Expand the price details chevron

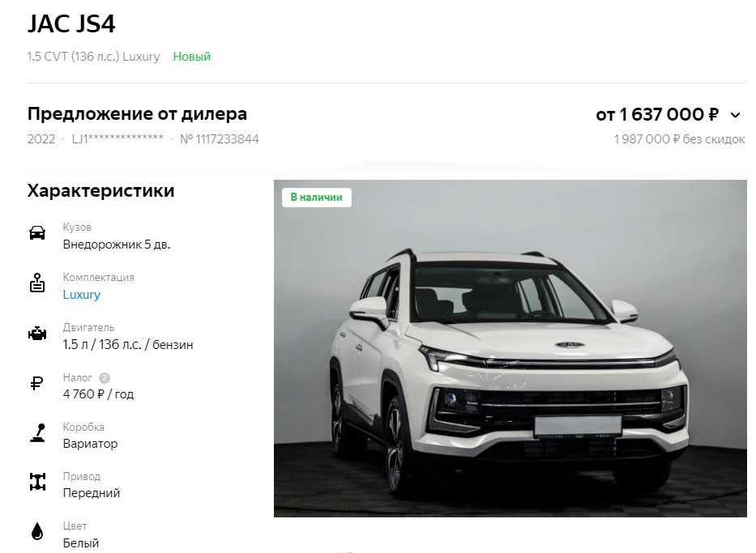pos(735,115)
